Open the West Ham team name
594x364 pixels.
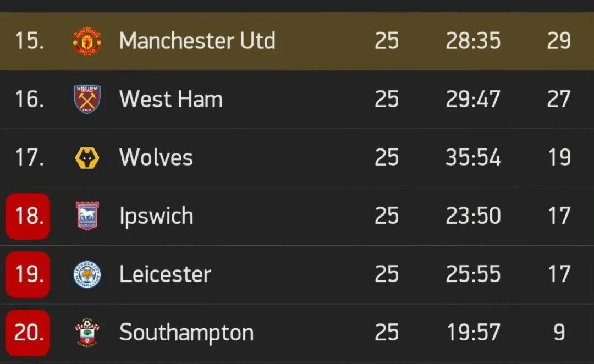170,99
